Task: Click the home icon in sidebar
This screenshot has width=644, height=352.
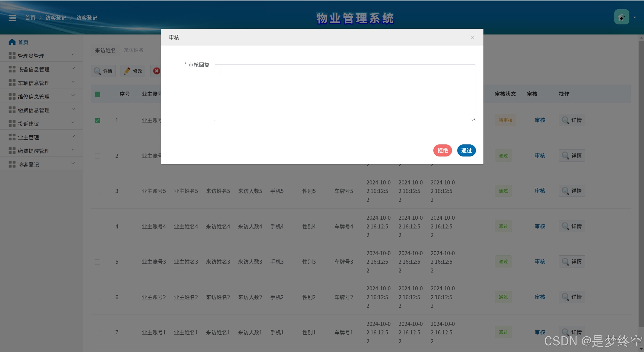Action: [x=12, y=42]
